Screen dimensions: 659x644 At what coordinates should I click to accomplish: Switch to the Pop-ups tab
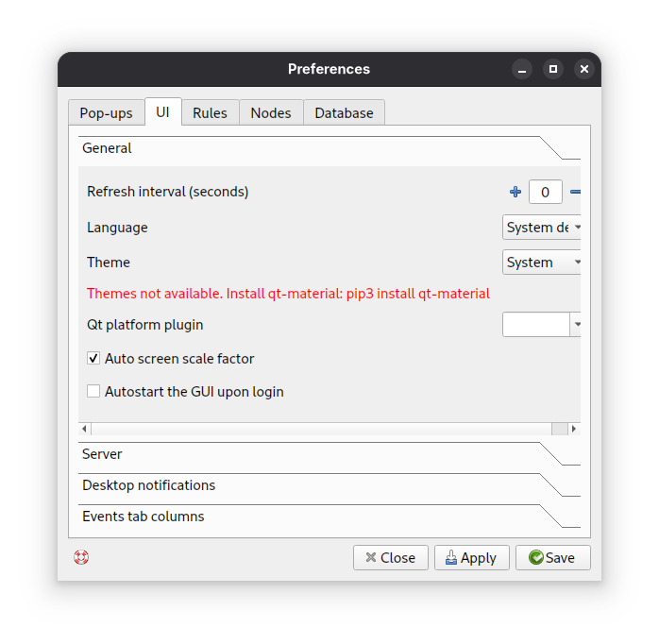tap(106, 112)
